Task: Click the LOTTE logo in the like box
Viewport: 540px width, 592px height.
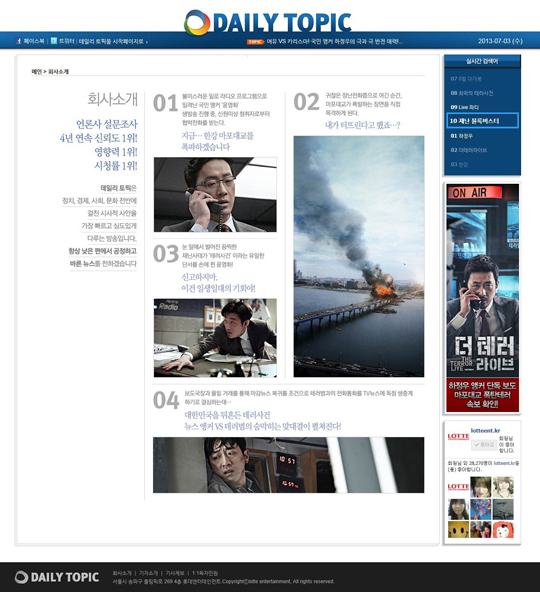Action: point(458,436)
